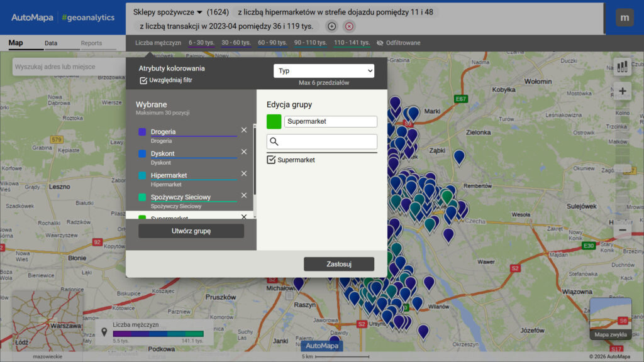Uncheck the Uwzględniaj filtr checkbox
This screenshot has width=644, height=362.
(142, 80)
